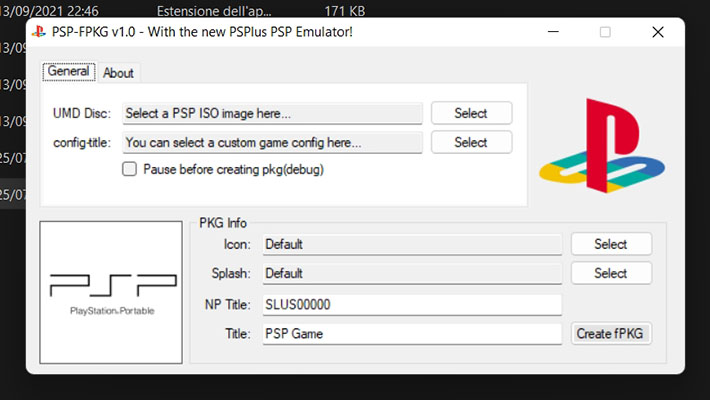Click the 13/09/2021 22:46 date in background window
The width and height of the screenshot is (710, 400).
pyautogui.click(x=49, y=11)
